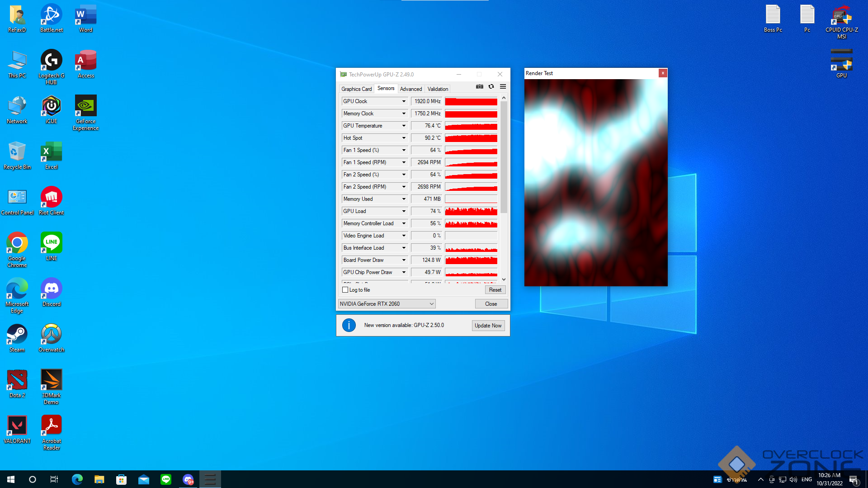Switch to the Advanced tab
The image size is (868, 488).
(x=410, y=89)
